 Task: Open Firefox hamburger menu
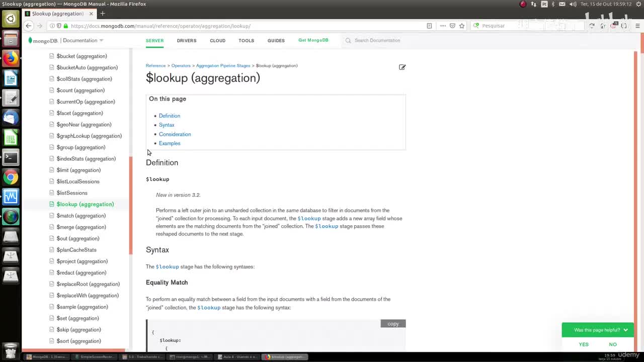[x=637, y=26]
